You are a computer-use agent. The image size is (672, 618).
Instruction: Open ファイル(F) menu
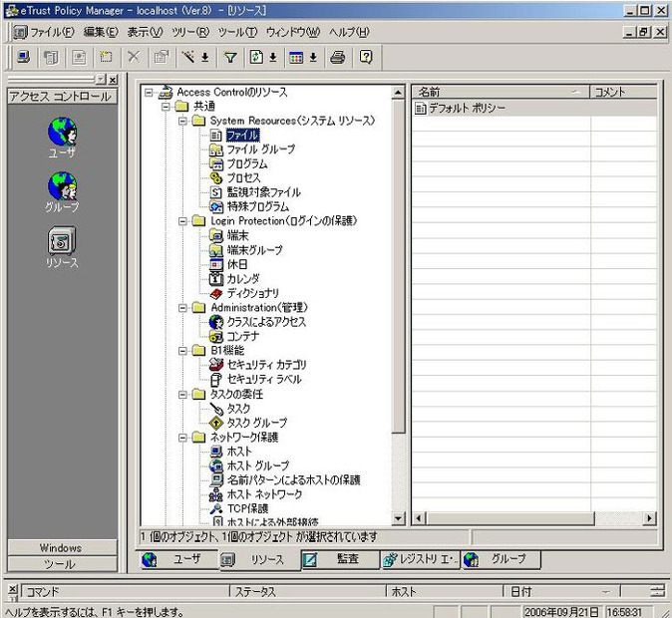[52, 32]
